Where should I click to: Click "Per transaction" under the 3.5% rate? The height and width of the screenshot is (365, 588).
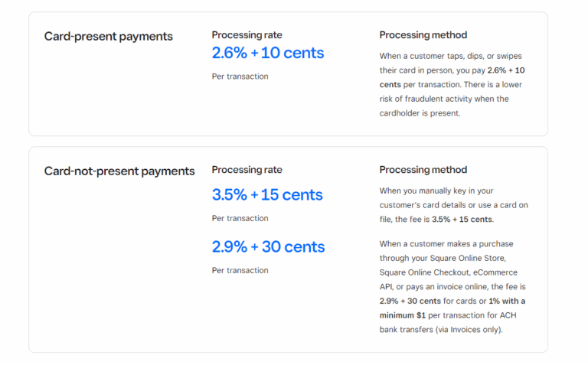coord(240,218)
